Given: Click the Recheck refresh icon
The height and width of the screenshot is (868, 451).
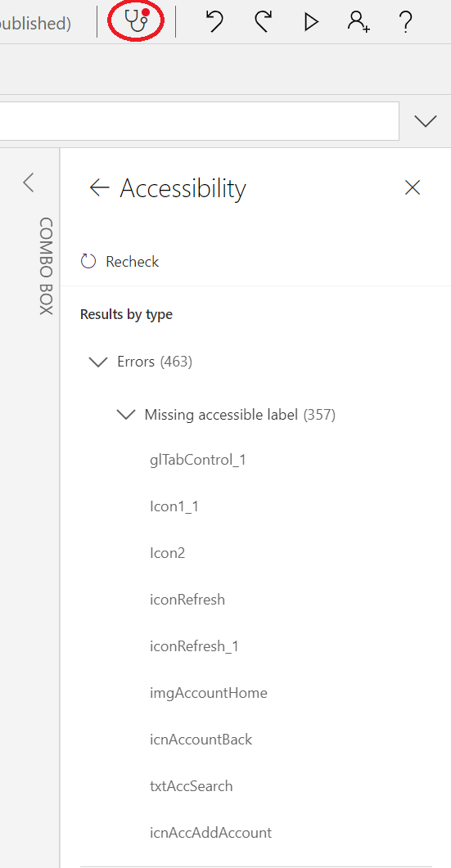Looking at the screenshot, I should pyautogui.click(x=88, y=261).
